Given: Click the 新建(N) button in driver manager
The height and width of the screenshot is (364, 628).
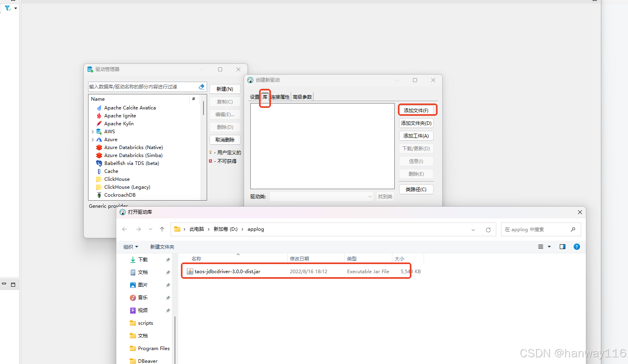Looking at the screenshot, I should (x=225, y=89).
